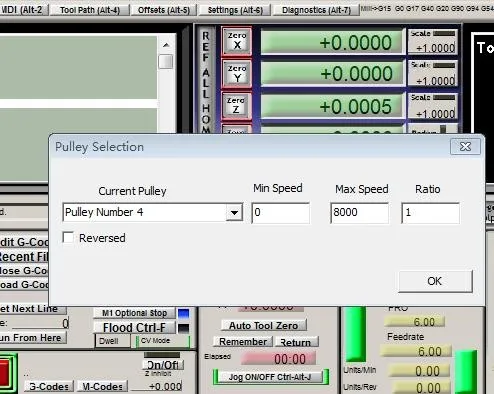Viewport: 494px width, 394px height.
Task: Confirm Pulley Selection with OK
Action: [435, 281]
